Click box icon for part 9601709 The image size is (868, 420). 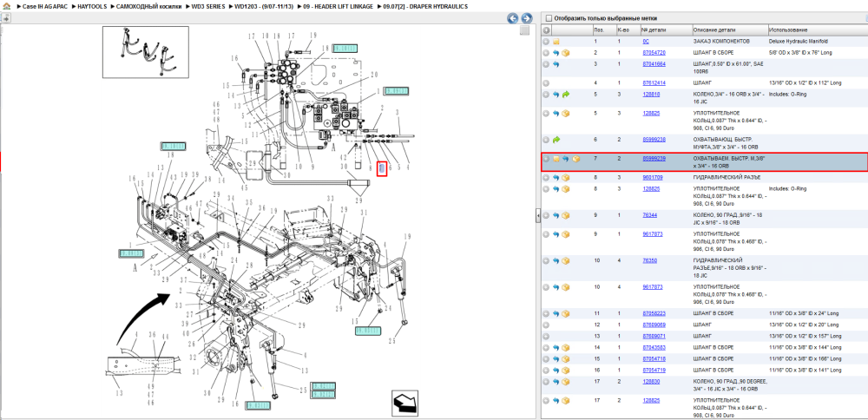point(566,178)
